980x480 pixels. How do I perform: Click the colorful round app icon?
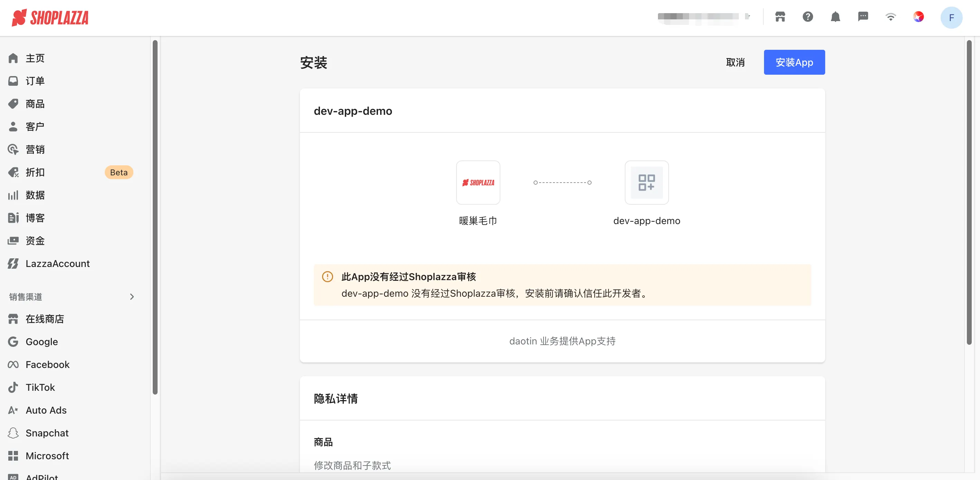[x=918, y=17]
